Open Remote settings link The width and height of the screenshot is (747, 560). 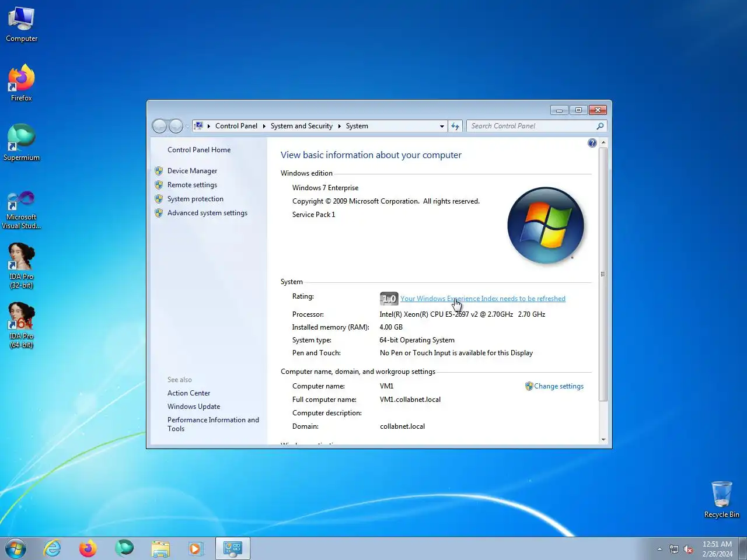(x=192, y=185)
